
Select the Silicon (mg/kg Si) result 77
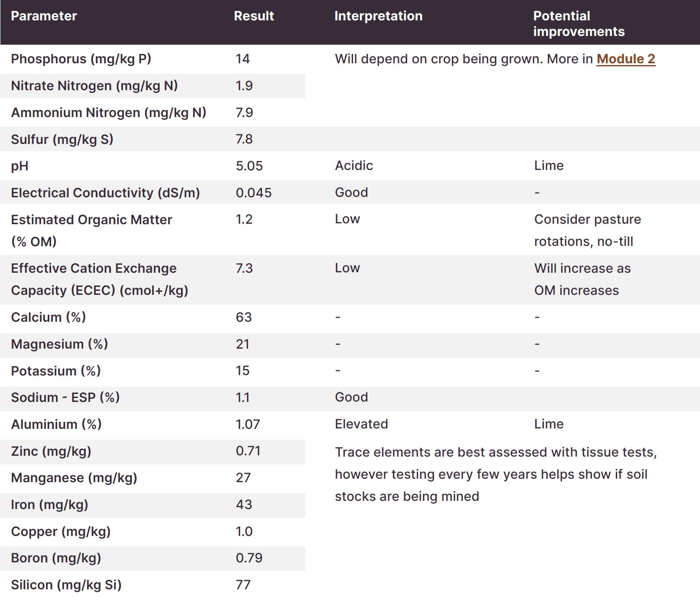(x=243, y=585)
